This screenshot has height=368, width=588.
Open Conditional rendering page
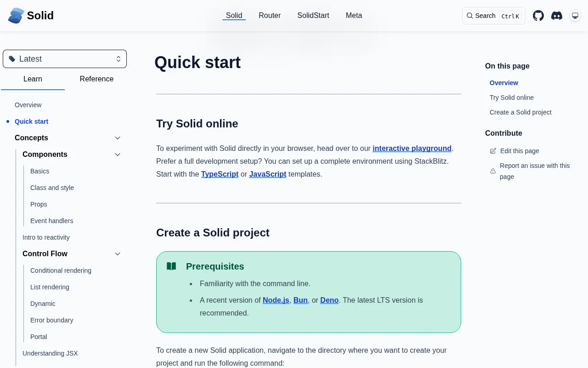point(61,270)
